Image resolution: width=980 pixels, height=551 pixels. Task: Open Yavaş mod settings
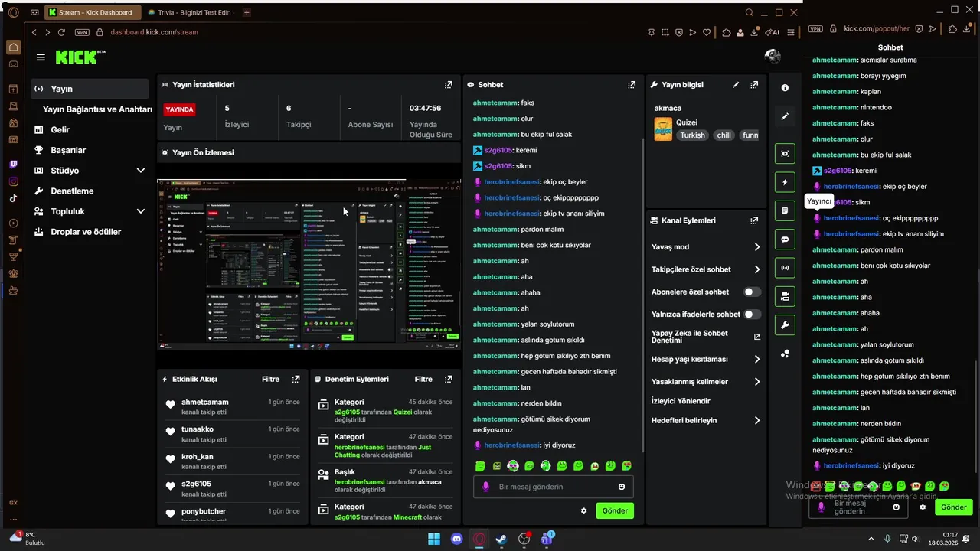click(x=705, y=247)
